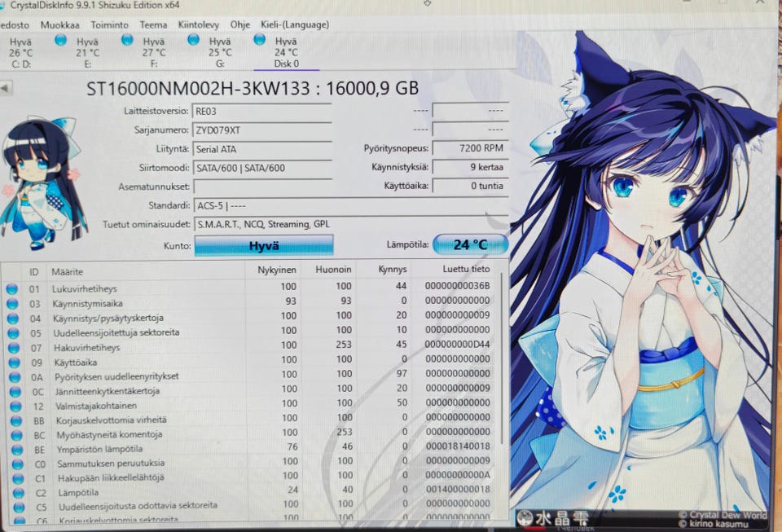Click status icon for Lukuvirhetiheys row

(12, 288)
